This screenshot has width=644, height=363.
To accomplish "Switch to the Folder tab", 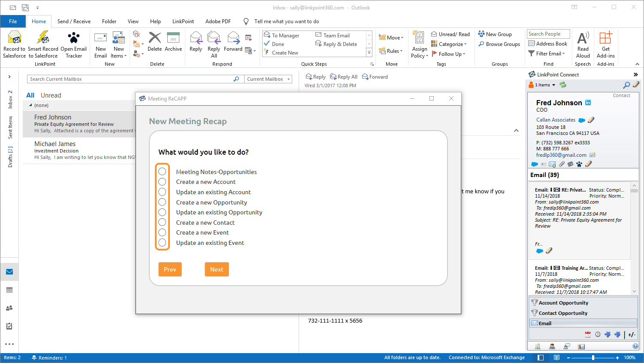I will click(x=109, y=21).
